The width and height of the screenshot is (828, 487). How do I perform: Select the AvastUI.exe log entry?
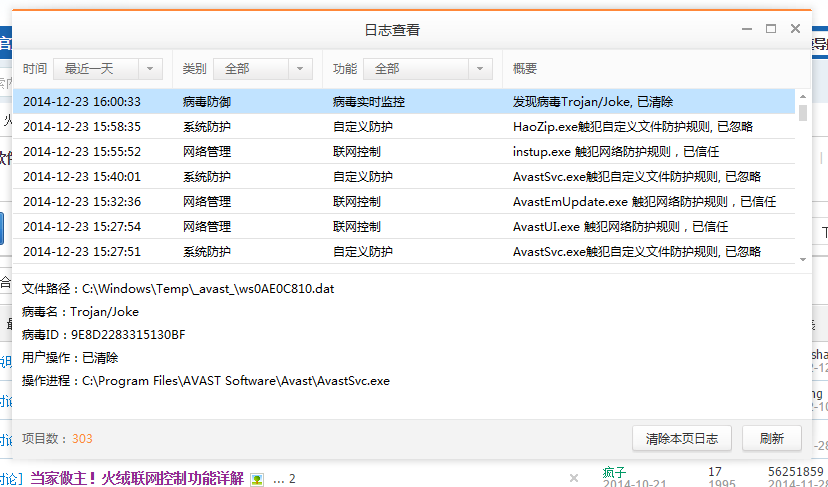click(x=404, y=227)
